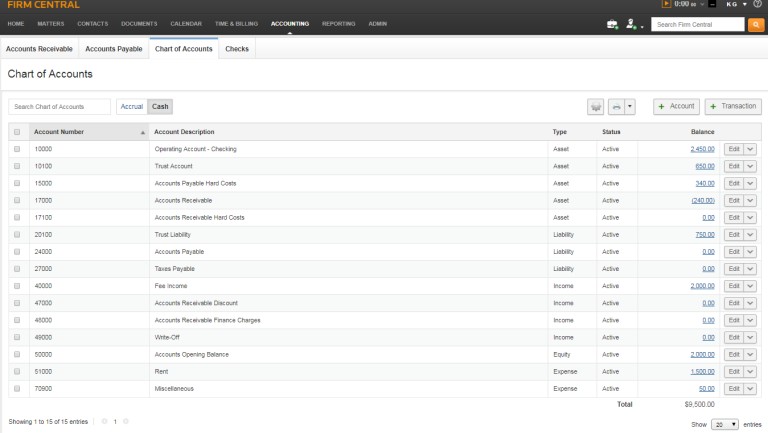Click the briefcase new matter icon
This screenshot has width=768, height=433.
[x=612, y=24]
